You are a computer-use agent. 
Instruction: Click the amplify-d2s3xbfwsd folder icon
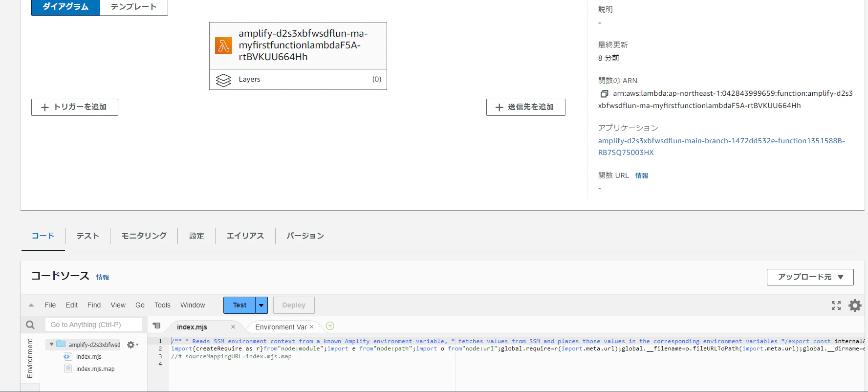[x=61, y=344]
